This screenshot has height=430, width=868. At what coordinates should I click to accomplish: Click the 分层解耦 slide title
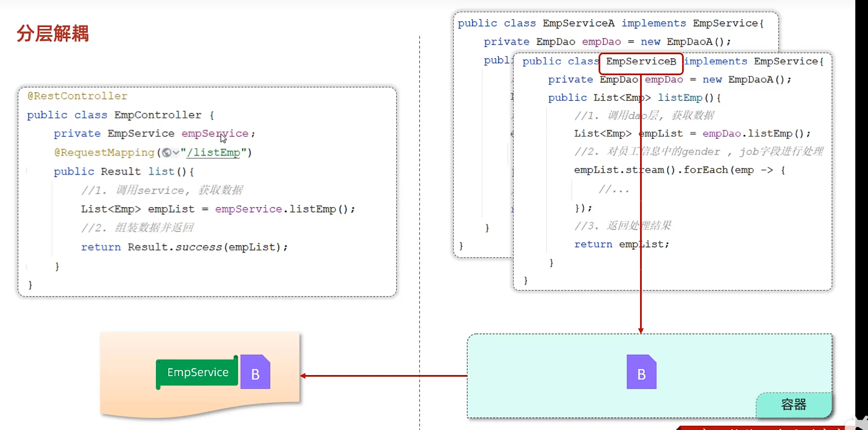click(x=53, y=33)
